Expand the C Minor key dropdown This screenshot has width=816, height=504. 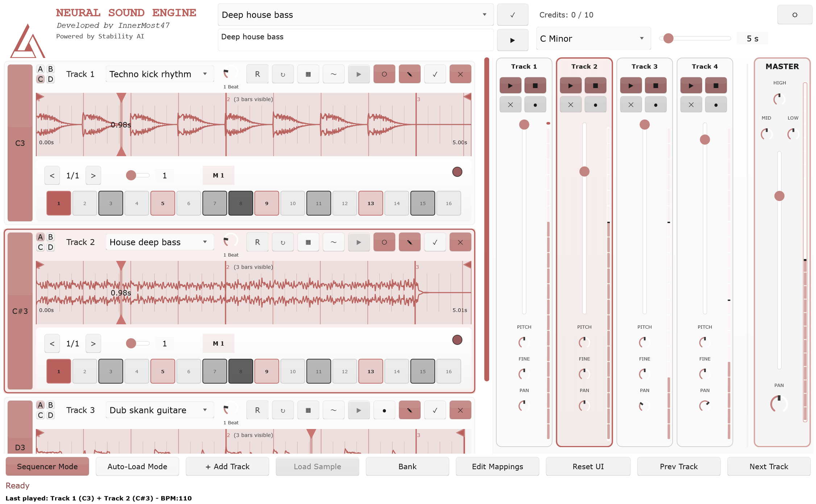click(593, 38)
